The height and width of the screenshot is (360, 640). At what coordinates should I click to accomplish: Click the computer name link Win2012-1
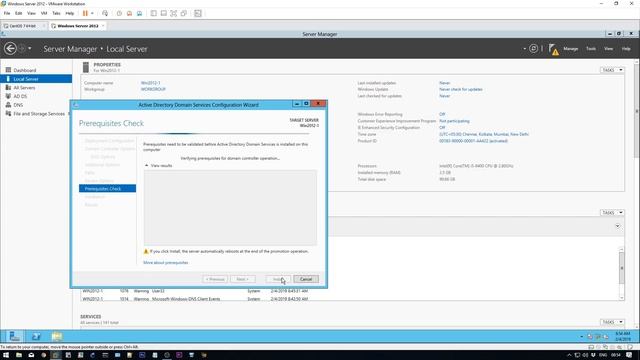[151, 83]
